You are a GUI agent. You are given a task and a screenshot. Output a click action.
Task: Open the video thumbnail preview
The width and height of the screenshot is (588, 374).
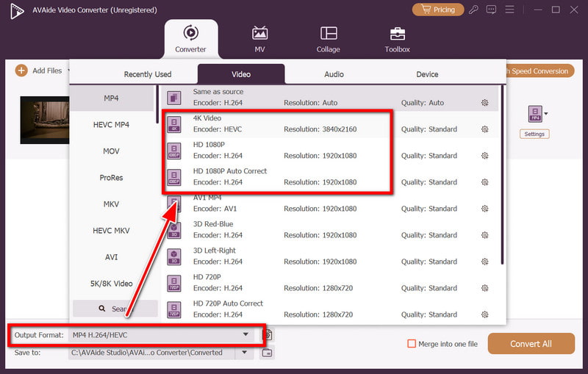[45, 120]
